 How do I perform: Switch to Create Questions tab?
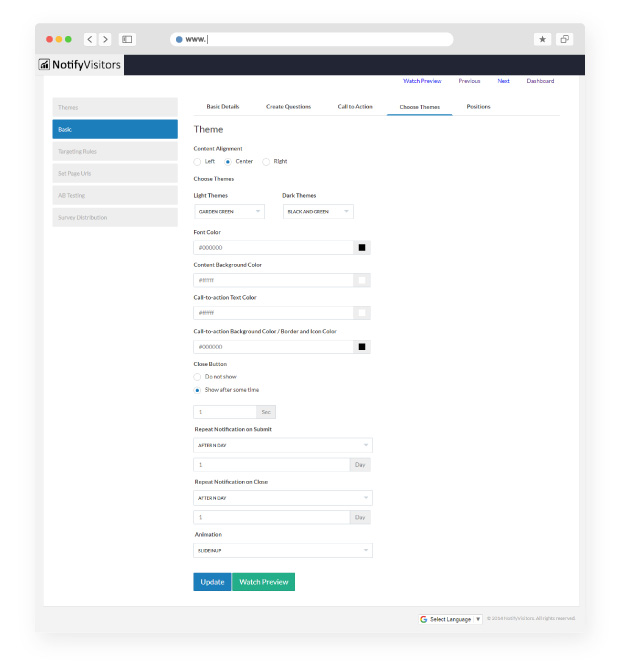tap(288, 106)
